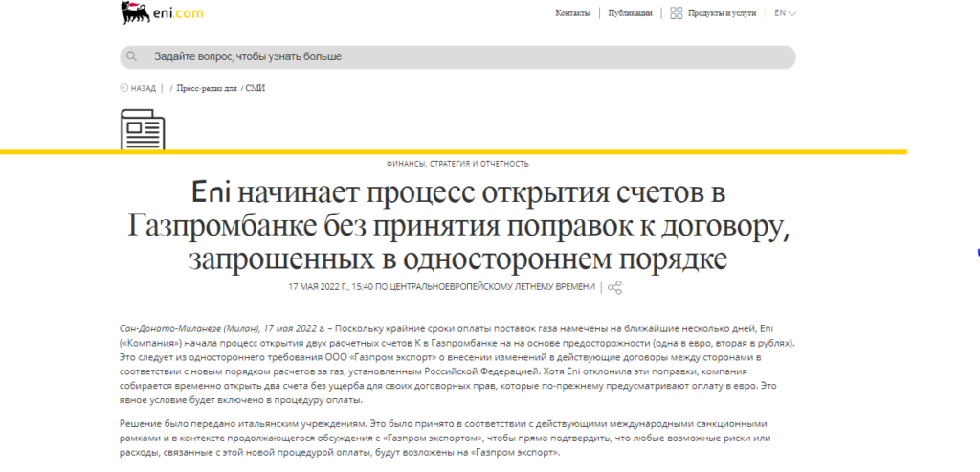The height and width of the screenshot is (472, 980).
Task: Click Финансы, стратегия и отчетность category
Action: [457, 164]
